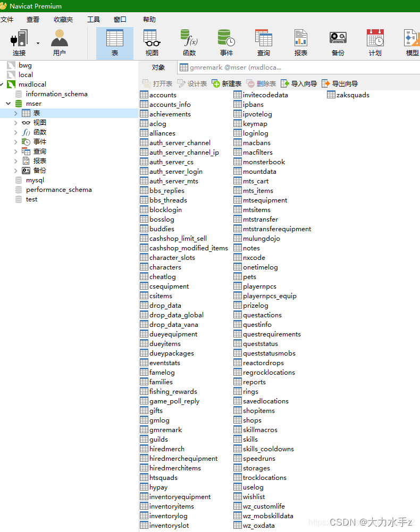Click the characters table icon
Image resolution: width=420 pixels, height=532 pixels.
tap(144, 267)
